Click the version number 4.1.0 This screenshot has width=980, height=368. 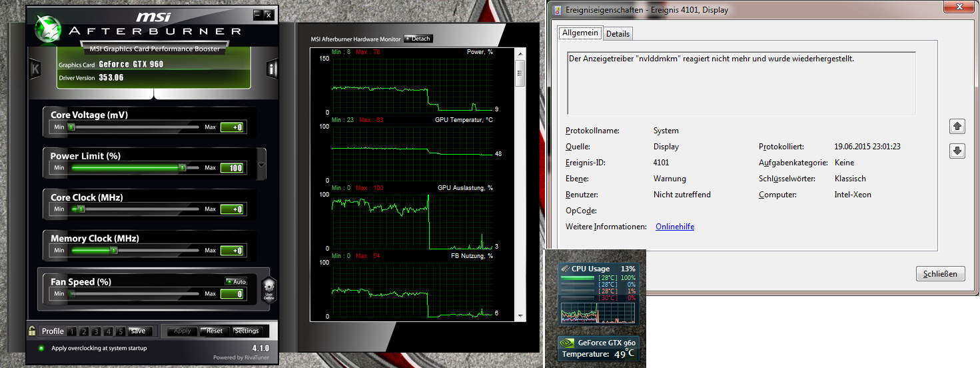pos(260,348)
